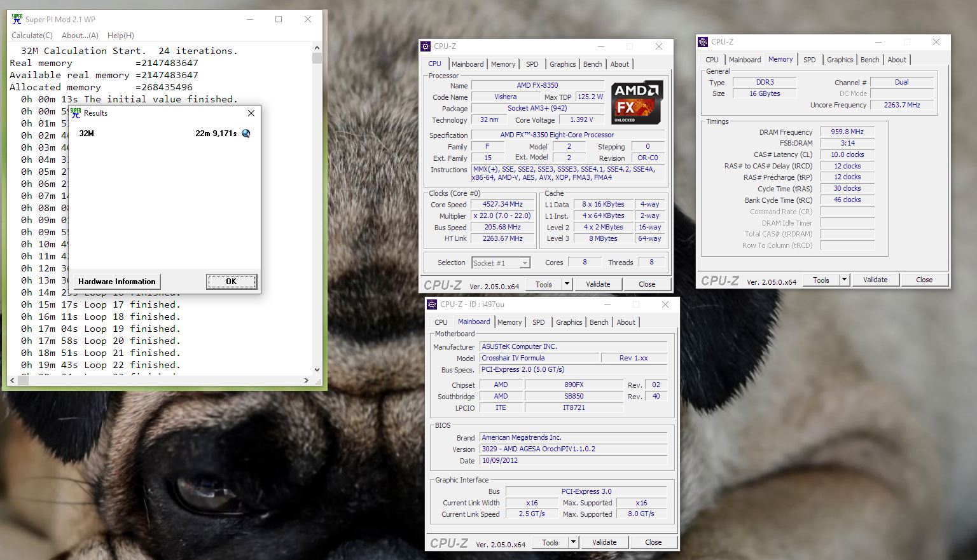Click the Super PI icon in Results dialog title
This screenshot has height=560, width=977.
coord(76,113)
